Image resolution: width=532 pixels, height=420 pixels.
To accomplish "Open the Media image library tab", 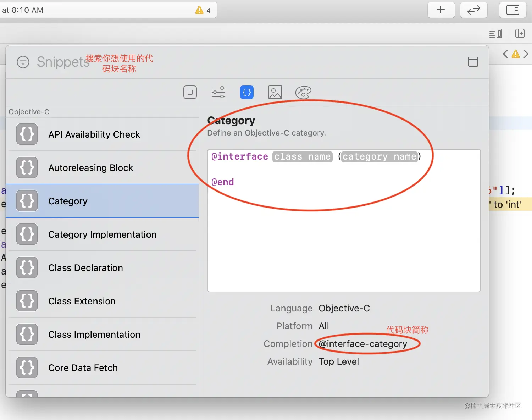I will (275, 92).
